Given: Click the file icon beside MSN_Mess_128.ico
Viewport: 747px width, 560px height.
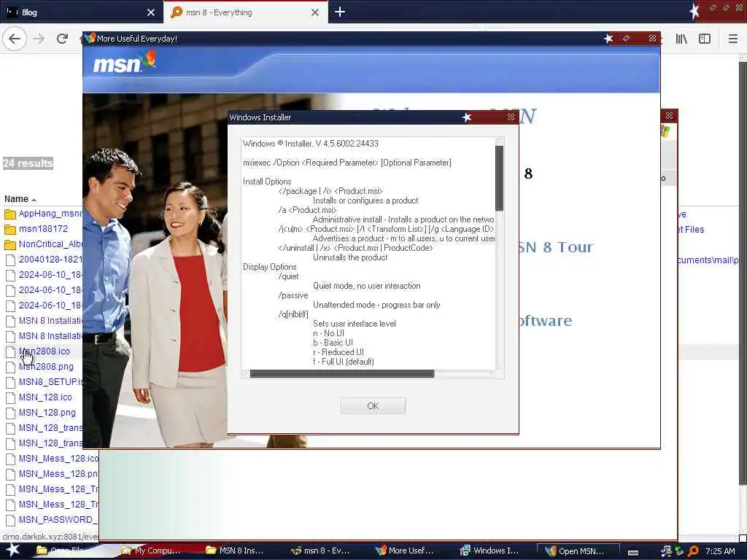Looking at the screenshot, I should pyautogui.click(x=10, y=459).
